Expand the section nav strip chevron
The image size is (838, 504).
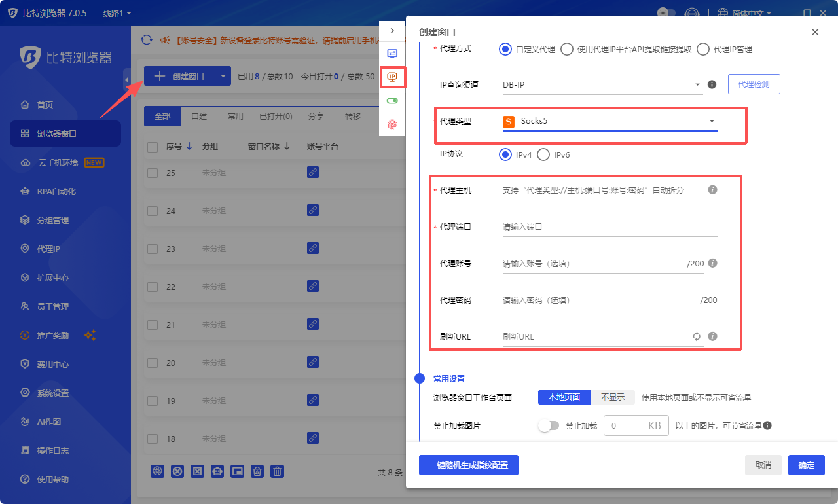pyautogui.click(x=392, y=31)
